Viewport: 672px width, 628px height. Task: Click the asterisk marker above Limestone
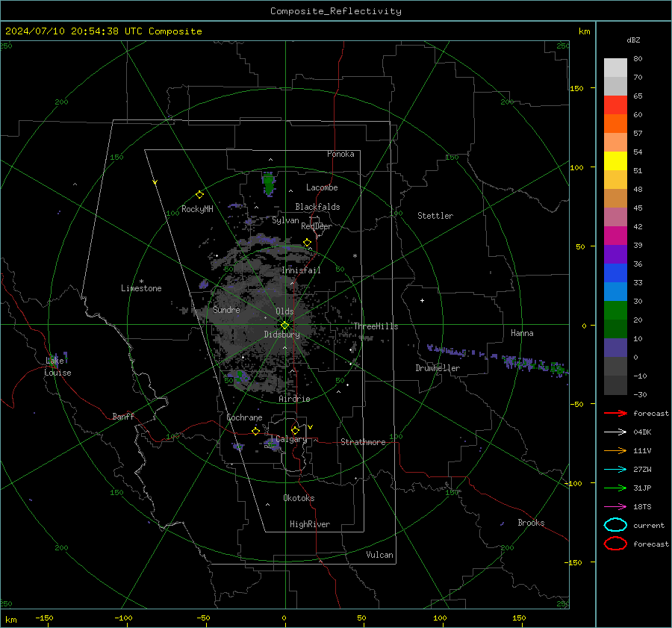click(141, 282)
